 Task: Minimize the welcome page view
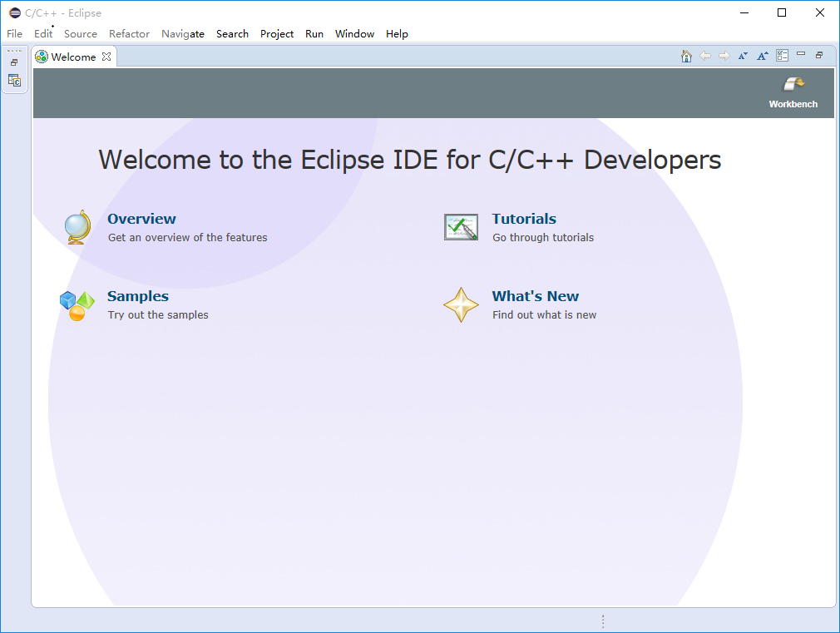(800, 55)
